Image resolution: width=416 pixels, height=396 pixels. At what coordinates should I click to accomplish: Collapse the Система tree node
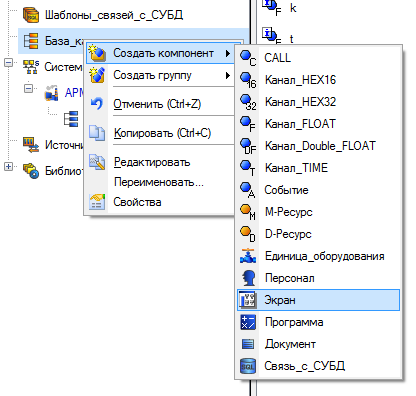click(x=8, y=62)
